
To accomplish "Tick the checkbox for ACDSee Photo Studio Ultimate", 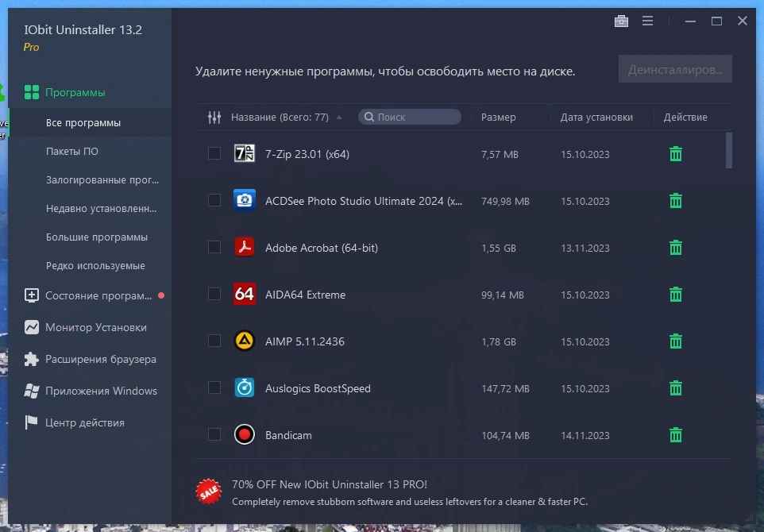I will click(x=214, y=200).
